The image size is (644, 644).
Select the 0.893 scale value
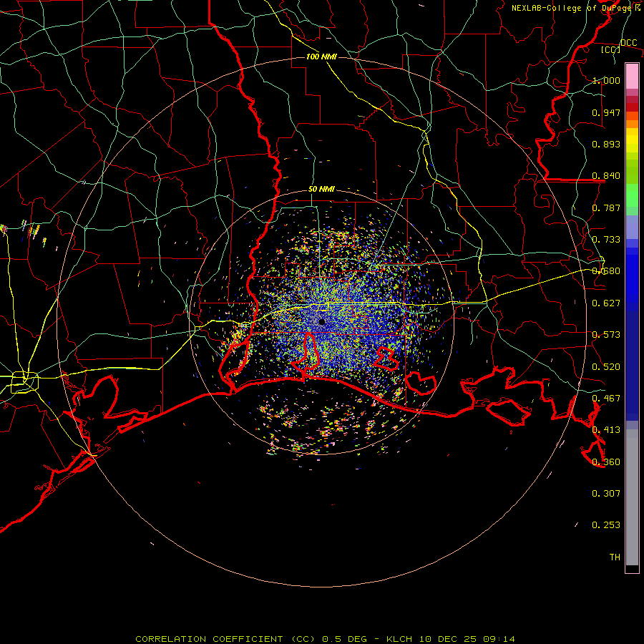pyautogui.click(x=606, y=144)
